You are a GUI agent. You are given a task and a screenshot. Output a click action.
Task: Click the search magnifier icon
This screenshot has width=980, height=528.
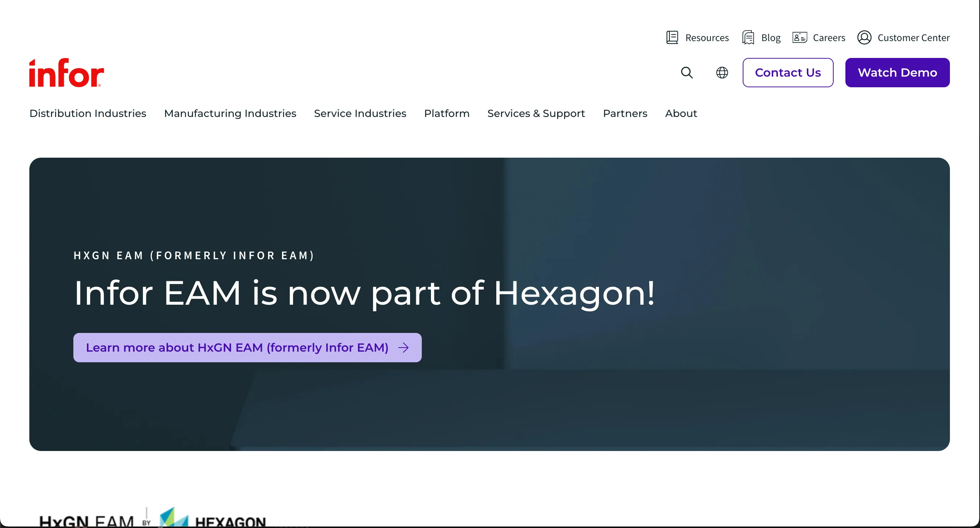(x=687, y=72)
